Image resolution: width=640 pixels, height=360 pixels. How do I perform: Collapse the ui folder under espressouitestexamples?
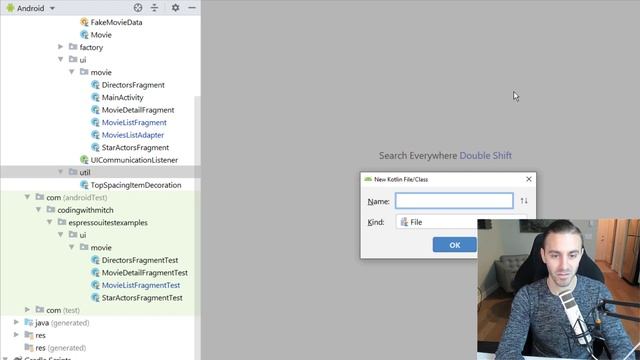click(x=60, y=235)
